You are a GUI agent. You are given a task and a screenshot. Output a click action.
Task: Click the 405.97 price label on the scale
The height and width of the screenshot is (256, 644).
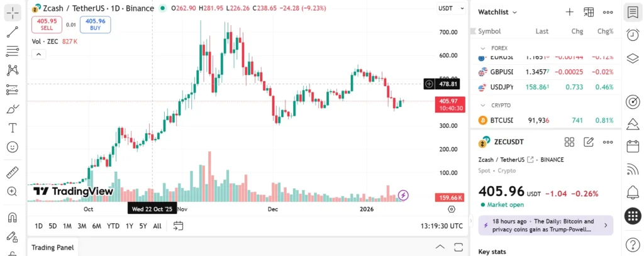pyautogui.click(x=449, y=104)
